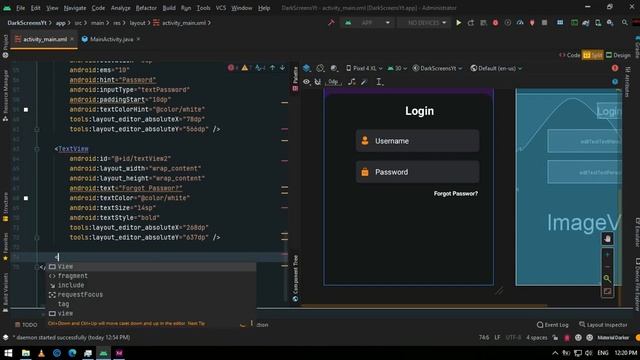Click the Next Tip link in popup

tap(196, 323)
